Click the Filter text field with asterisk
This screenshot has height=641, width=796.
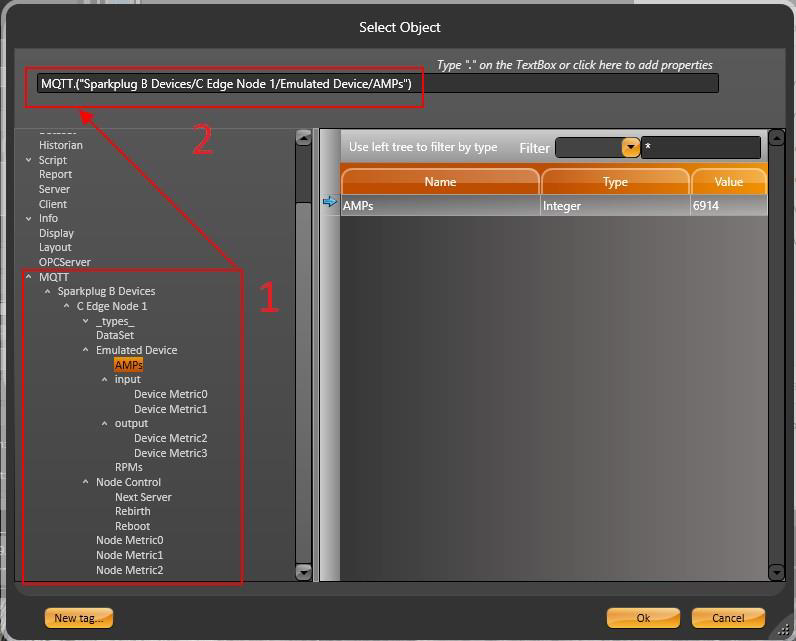701,148
